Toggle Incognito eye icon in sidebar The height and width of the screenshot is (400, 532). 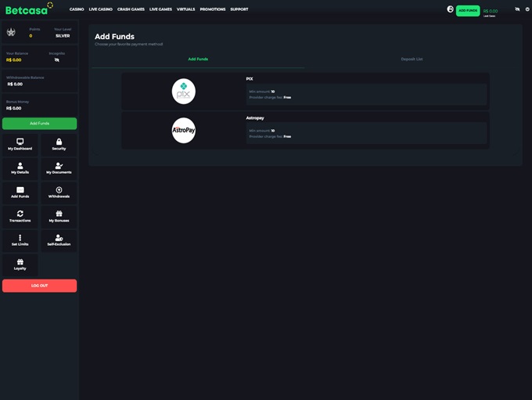[x=56, y=59]
